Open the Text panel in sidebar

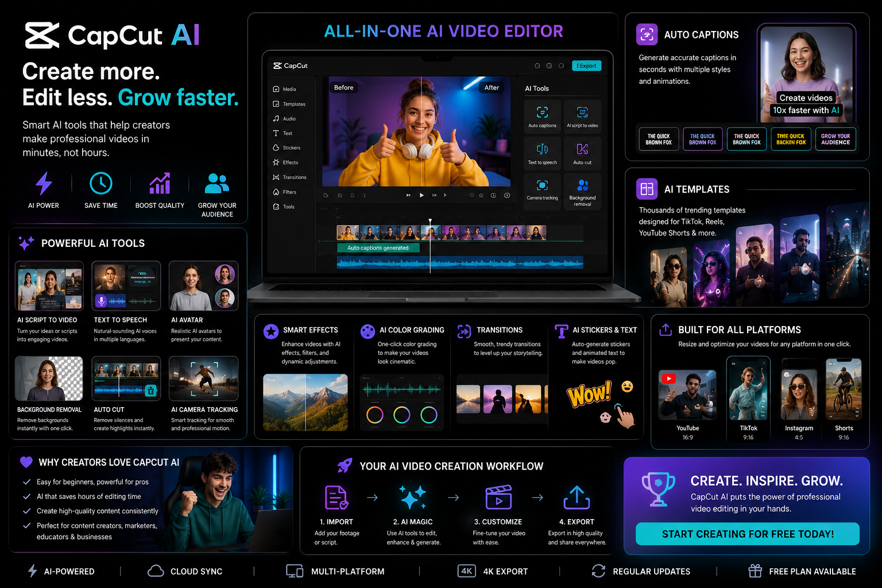pos(283,133)
